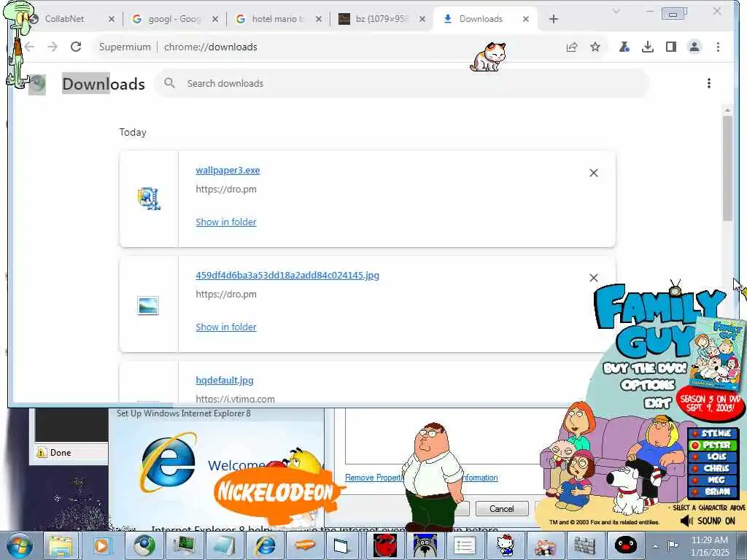The width and height of the screenshot is (747, 560).
Task: Open the Downloads page more actions menu
Action: pos(709,83)
